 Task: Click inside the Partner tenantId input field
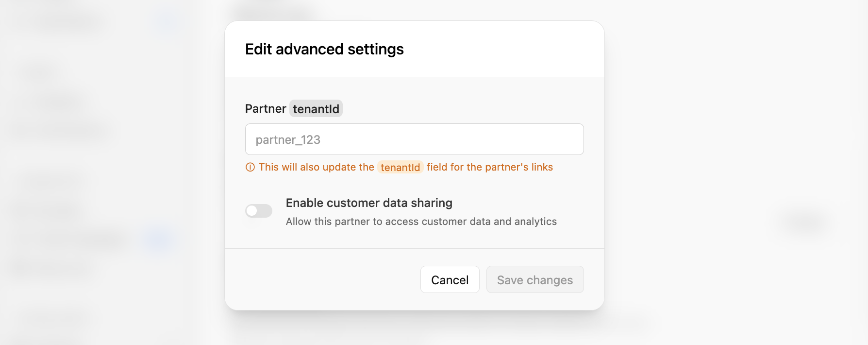point(414,139)
